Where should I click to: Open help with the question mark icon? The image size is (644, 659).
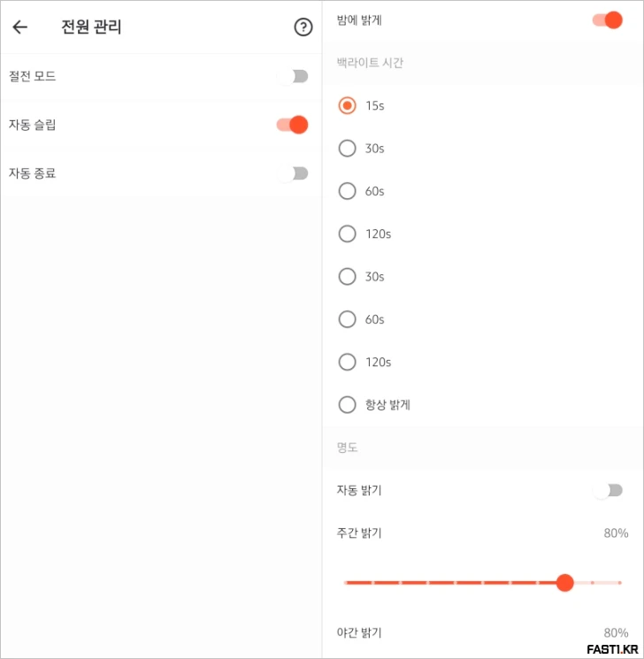[303, 27]
